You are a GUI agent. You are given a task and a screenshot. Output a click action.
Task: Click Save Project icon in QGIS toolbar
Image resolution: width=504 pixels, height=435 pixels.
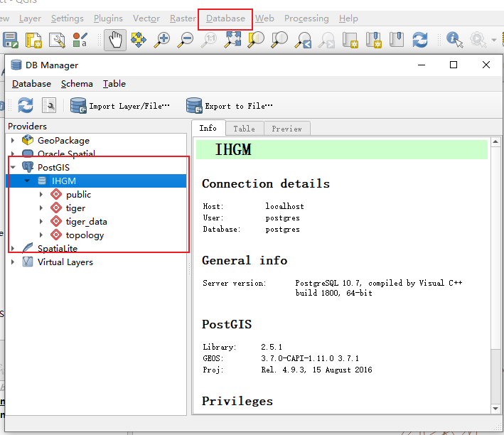(10, 40)
